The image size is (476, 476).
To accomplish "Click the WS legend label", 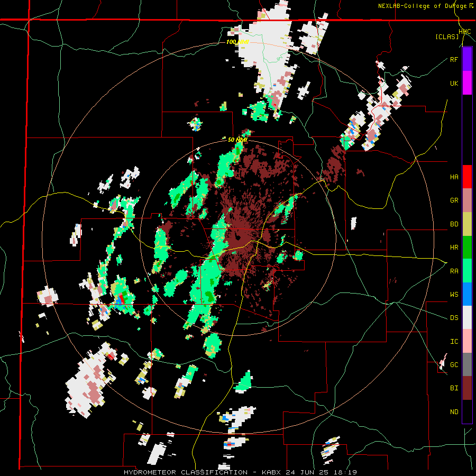I will coord(454,294).
